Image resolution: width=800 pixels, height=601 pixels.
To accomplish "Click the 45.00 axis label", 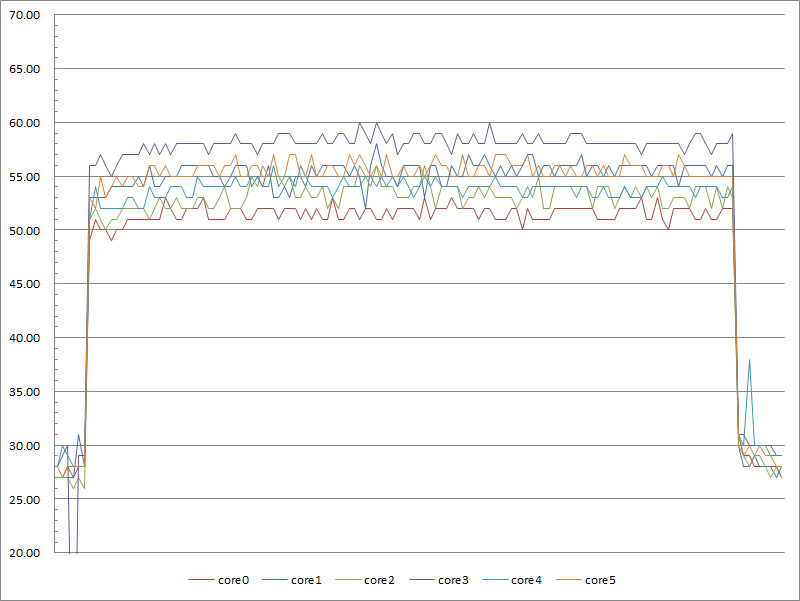I will pos(24,284).
